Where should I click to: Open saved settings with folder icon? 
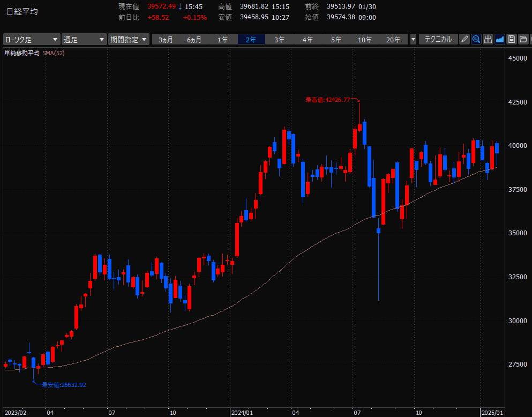523,39
